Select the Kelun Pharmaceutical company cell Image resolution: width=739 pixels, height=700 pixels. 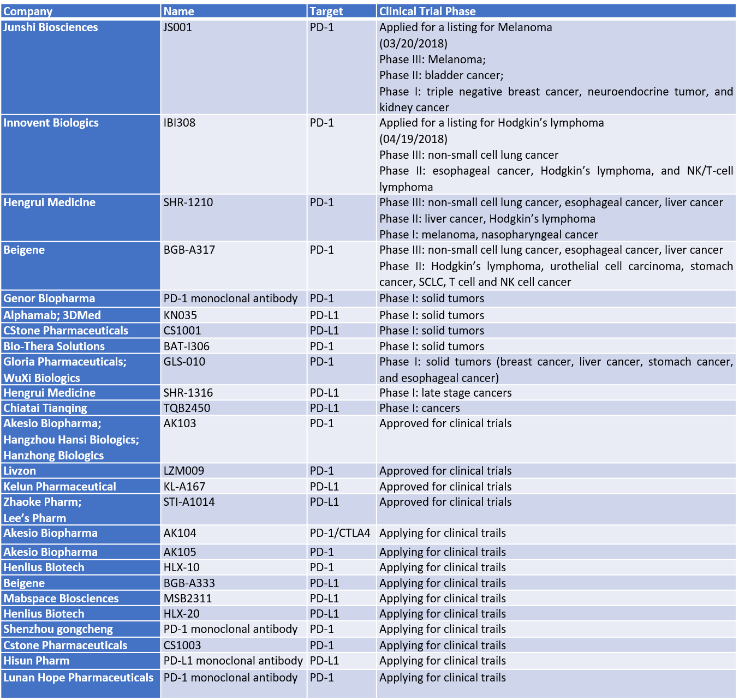81,486
